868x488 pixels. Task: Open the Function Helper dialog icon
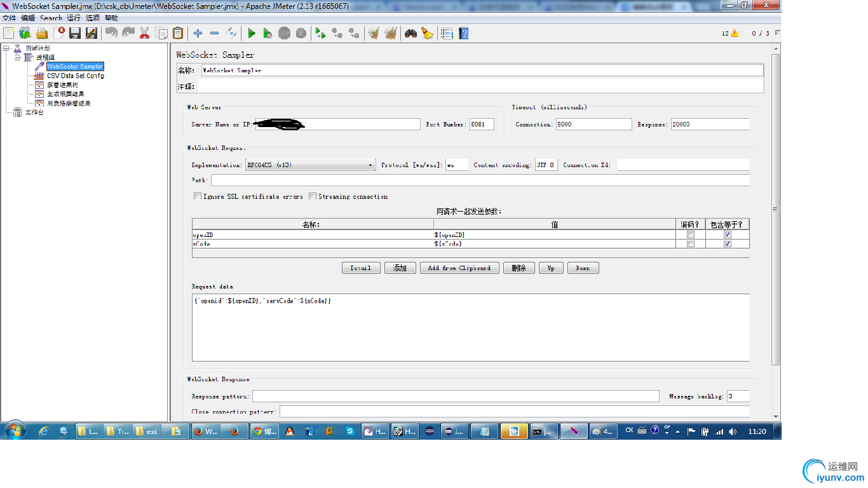pos(447,33)
